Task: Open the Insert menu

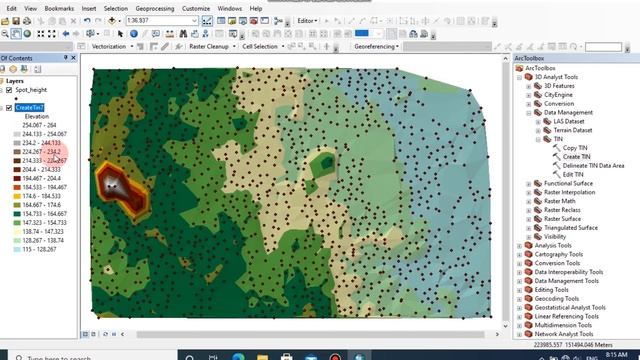Action: click(x=89, y=8)
